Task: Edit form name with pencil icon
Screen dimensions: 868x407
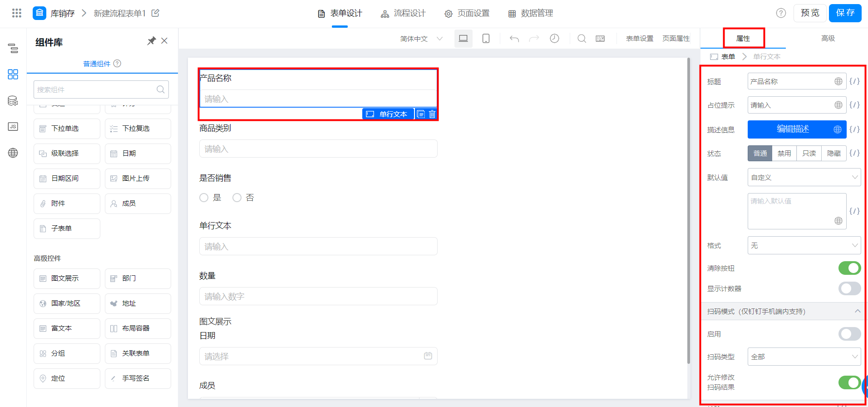Action: 155,13
